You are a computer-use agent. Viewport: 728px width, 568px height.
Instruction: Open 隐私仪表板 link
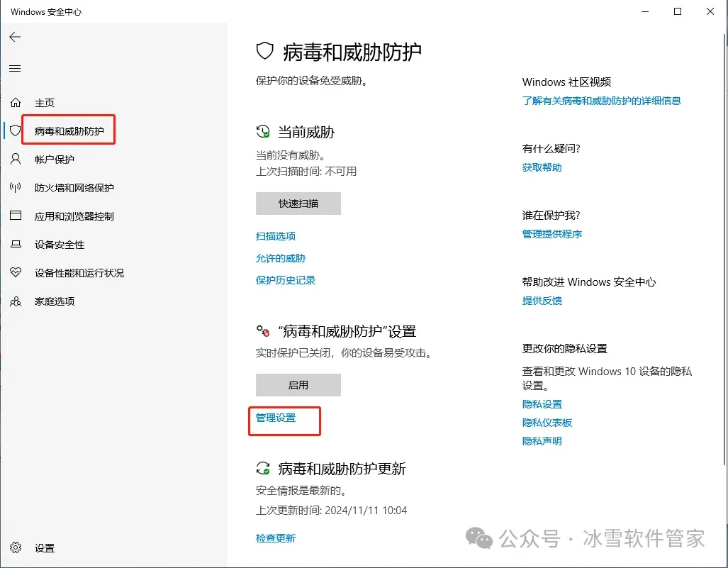(x=547, y=423)
